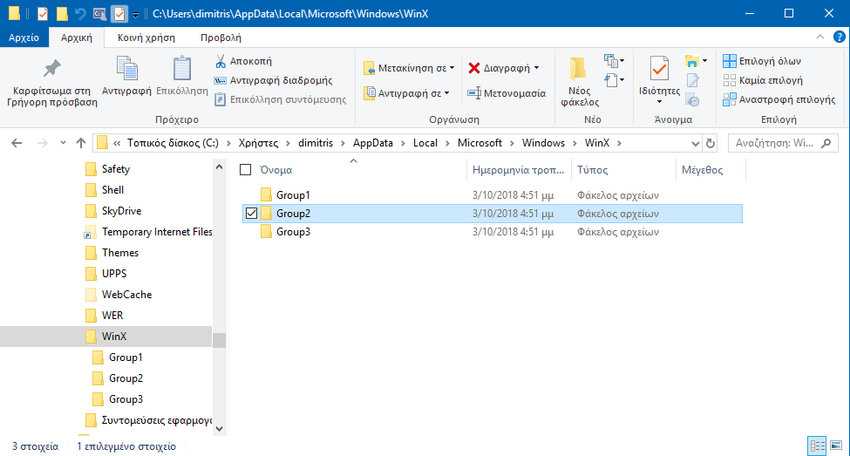Select Themes folder in navigation tree
The image size is (850, 456).
click(x=120, y=253)
